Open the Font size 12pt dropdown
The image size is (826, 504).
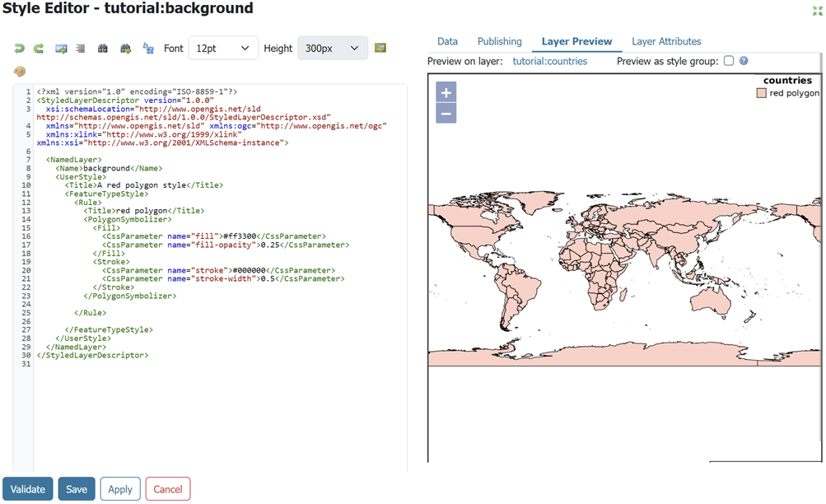click(x=223, y=49)
